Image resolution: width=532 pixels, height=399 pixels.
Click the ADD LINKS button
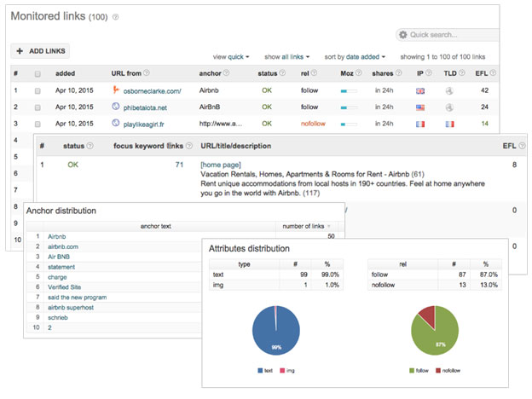click(41, 51)
